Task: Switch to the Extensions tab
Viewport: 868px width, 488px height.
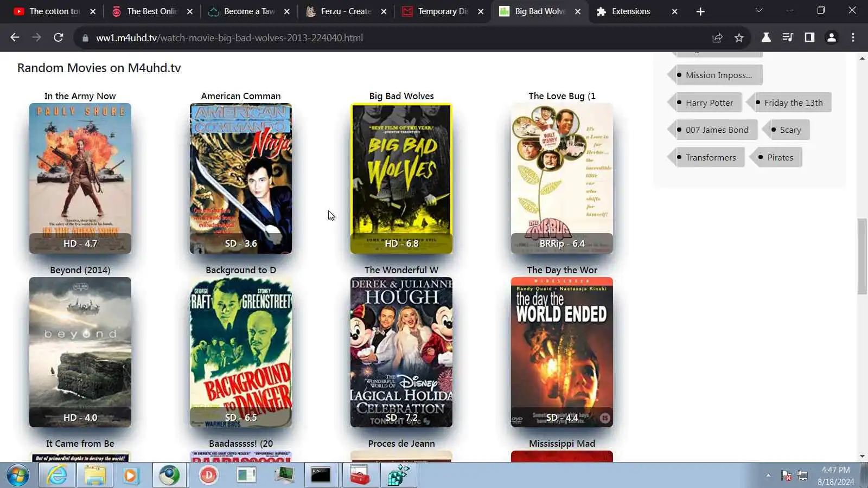Action: tap(631, 11)
